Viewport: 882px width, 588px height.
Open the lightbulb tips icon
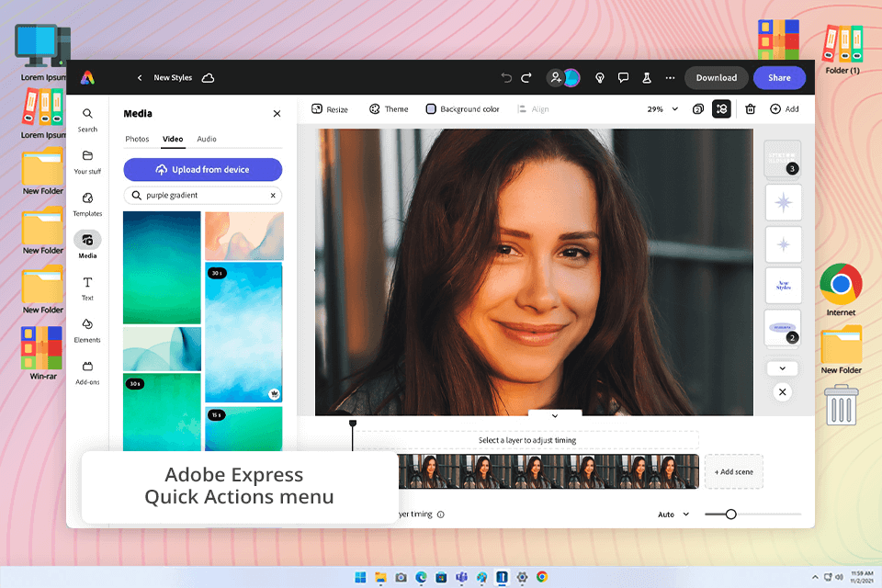click(600, 78)
